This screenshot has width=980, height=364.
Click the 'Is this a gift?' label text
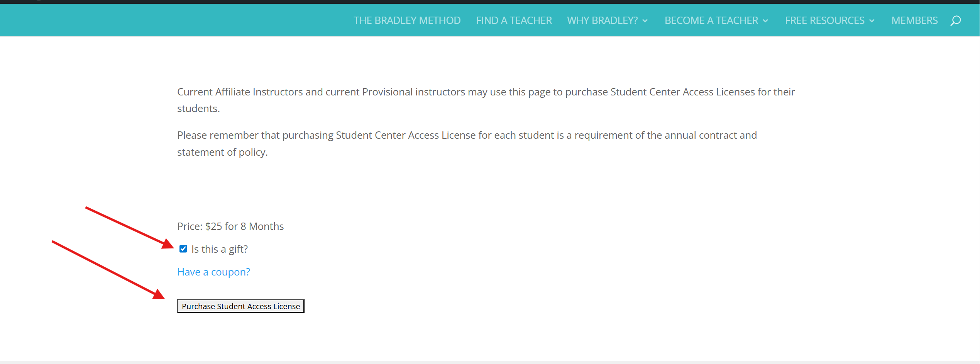pyautogui.click(x=219, y=249)
